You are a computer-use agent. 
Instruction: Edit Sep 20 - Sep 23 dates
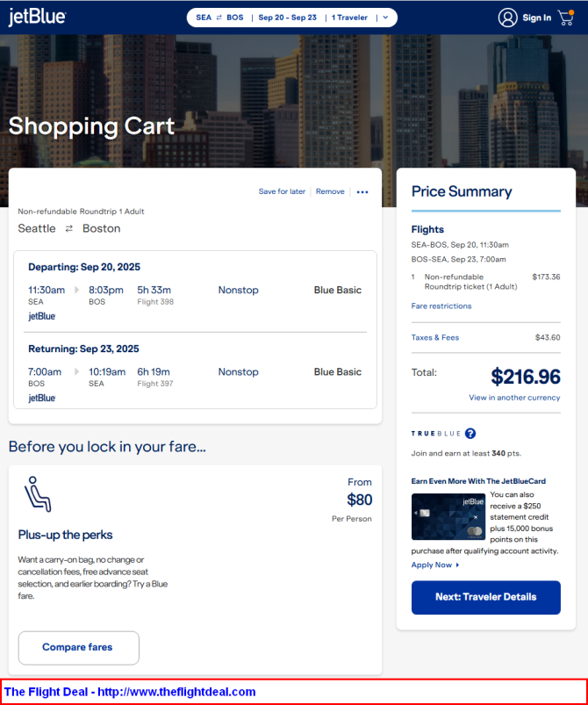point(287,18)
